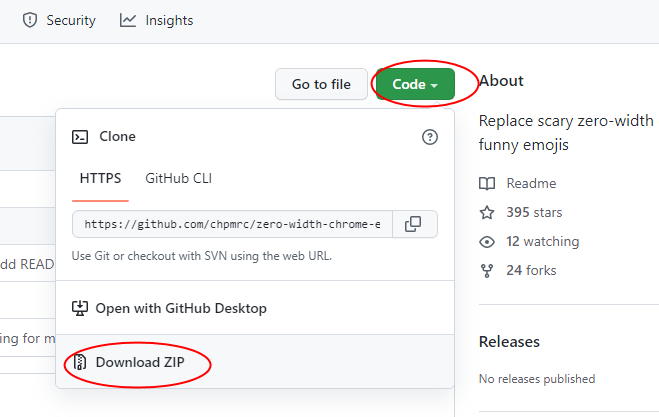Image resolution: width=659 pixels, height=417 pixels.
Task: Click the Readme book icon
Action: coord(487,184)
